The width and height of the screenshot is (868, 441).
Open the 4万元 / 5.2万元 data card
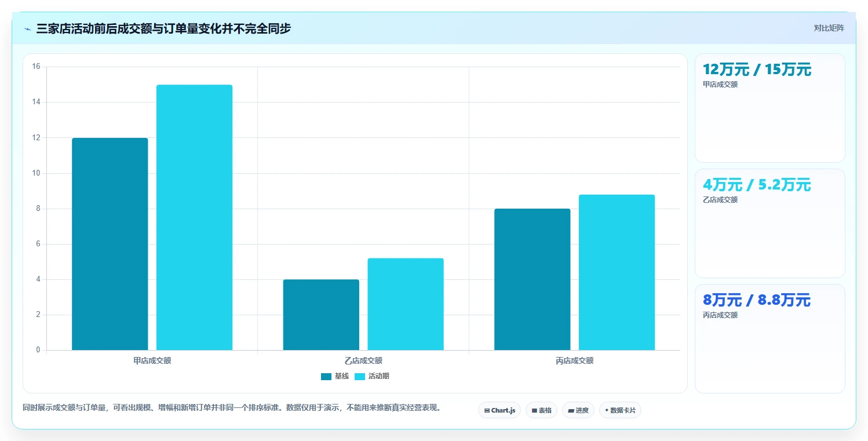(x=770, y=223)
